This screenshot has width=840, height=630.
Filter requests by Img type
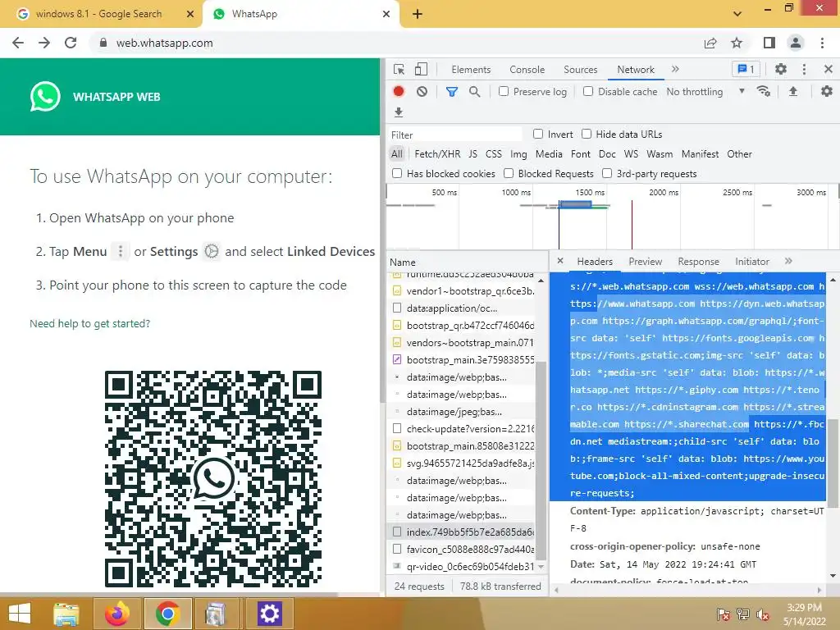click(x=518, y=153)
